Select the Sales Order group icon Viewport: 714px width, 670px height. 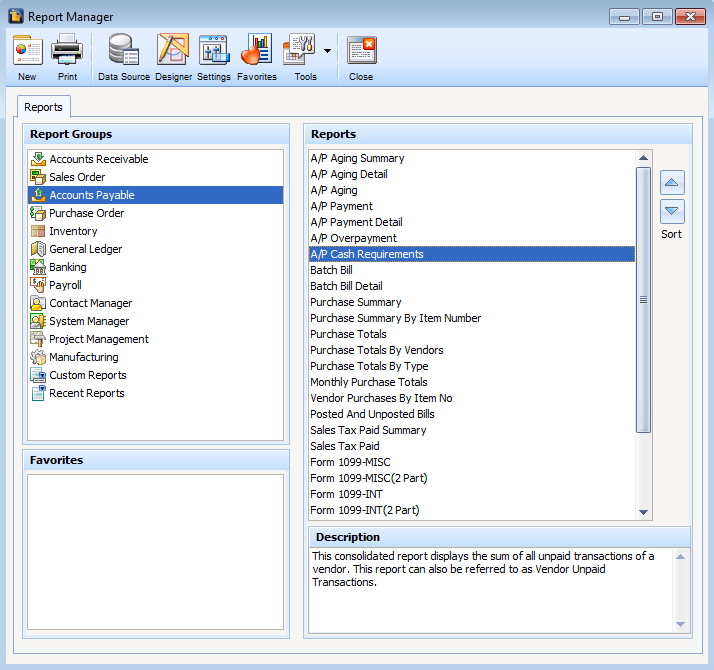[x=38, y=177]
